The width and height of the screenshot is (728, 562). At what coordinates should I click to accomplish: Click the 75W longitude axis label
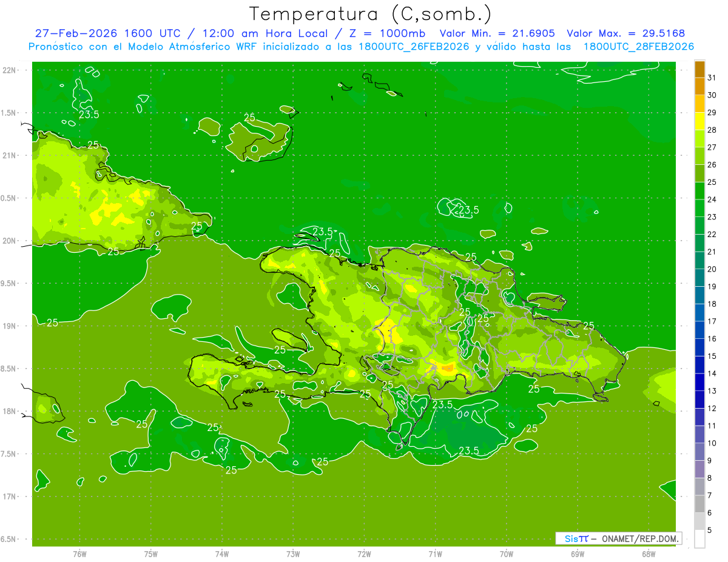(151, 554)
